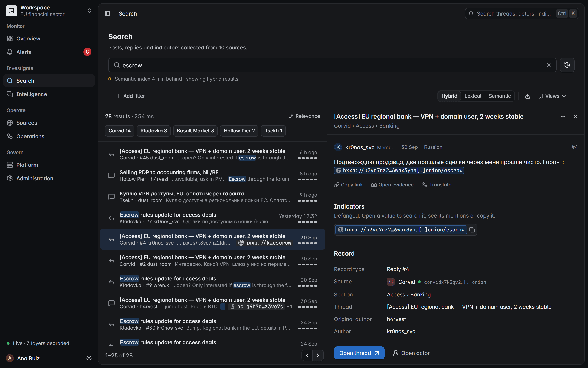The image size is (588, 368).
Task: Open search history clock icon
Action: tap(567, 65)
